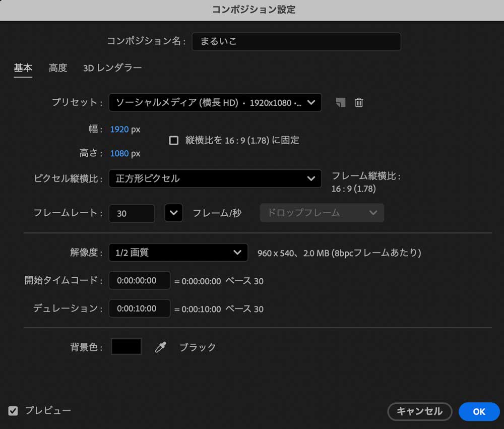This screenshot has height=429, width=504.
Task: Click the delete preset trash icon
Action: (359, 102)
